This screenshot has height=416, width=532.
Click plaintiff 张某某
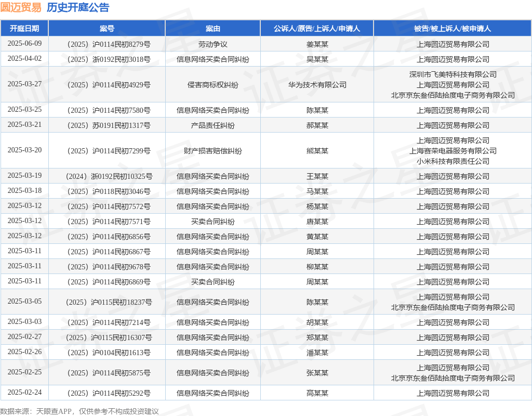click(317, 373)
